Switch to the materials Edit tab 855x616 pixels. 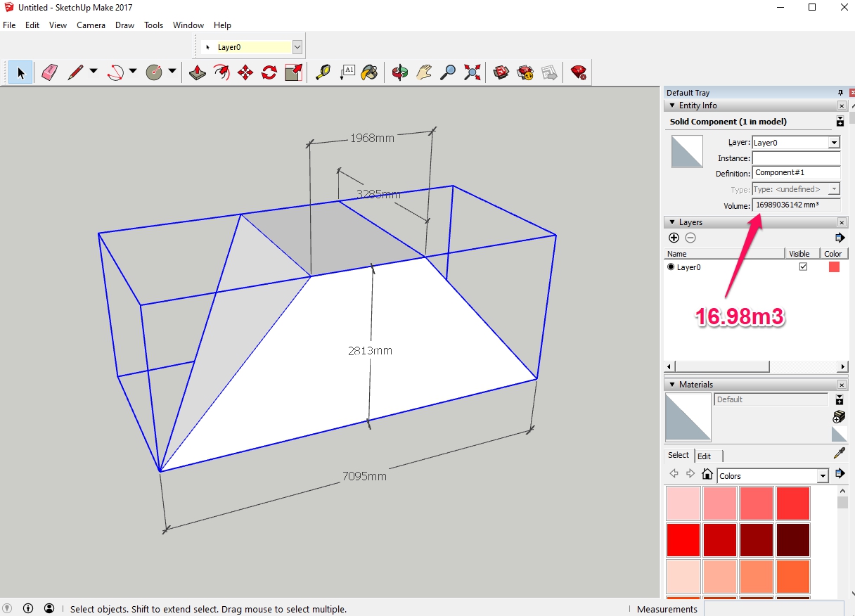704,456
